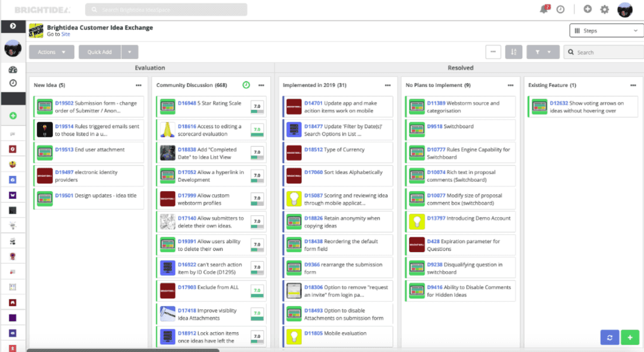Open the filter dropdown

tap(543, 52)
